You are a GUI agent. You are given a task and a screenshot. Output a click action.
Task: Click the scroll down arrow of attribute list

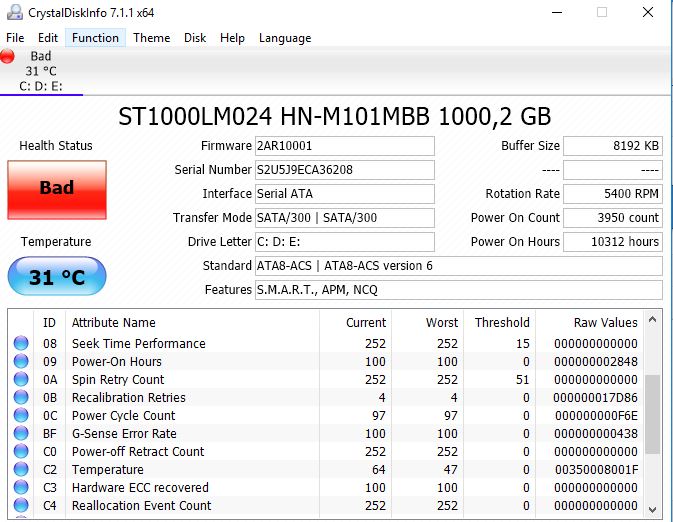coord(652,510)
